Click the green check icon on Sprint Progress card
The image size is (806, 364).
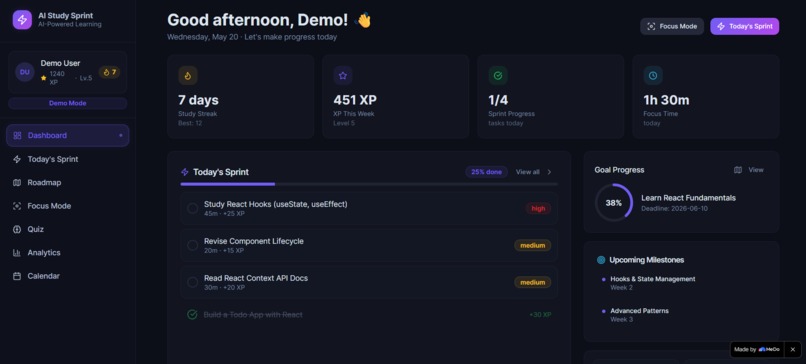point(498,76)
